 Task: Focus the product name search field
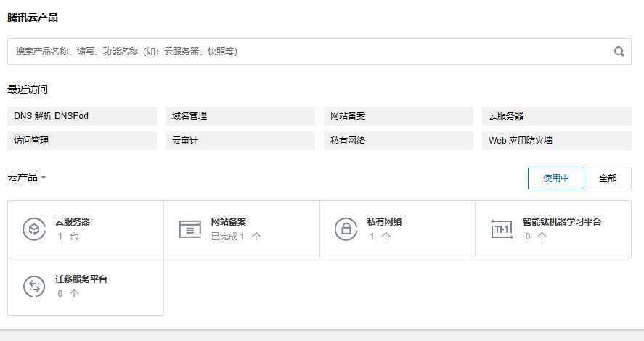point(319,52)
